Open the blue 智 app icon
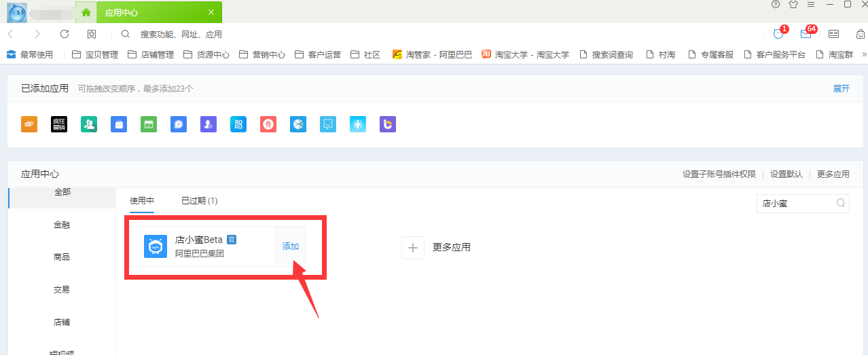The image size is (868, 355). coord(238,124)
